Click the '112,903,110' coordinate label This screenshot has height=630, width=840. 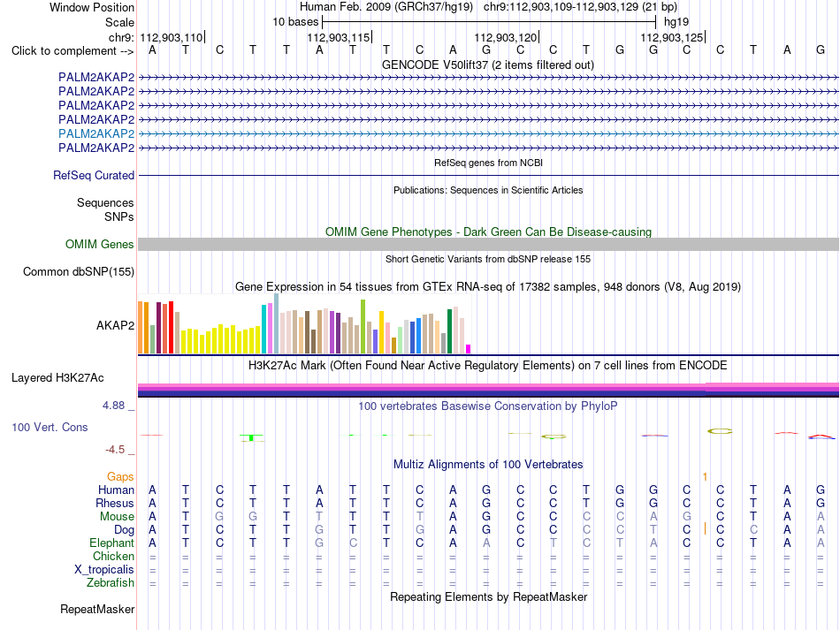tap(172, 37)
